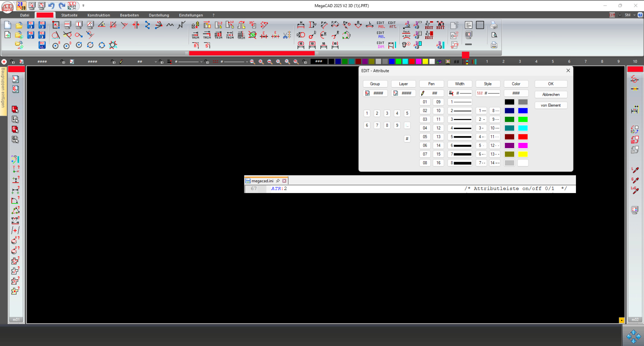Screen dimensions: 644x346
Task: Choose the circle by radius R tool
Action: point(56,45)
